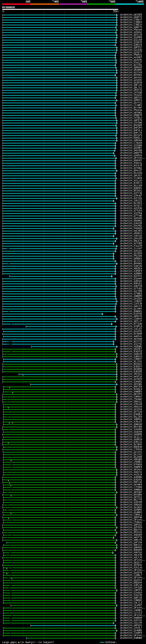Open hit label UniRef100_P56304
The width and height of the screenshot is (146, 644).
(131, 30)
